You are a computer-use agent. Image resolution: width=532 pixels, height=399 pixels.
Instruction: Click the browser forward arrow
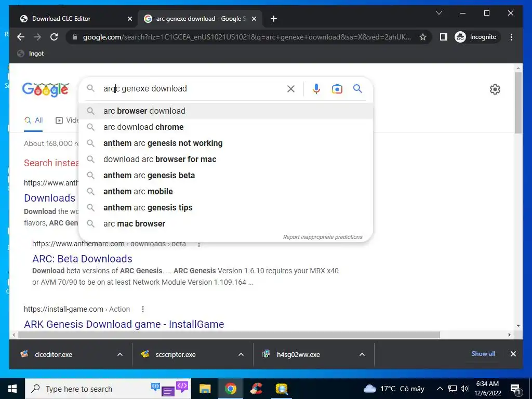click(x=37, y=37)
